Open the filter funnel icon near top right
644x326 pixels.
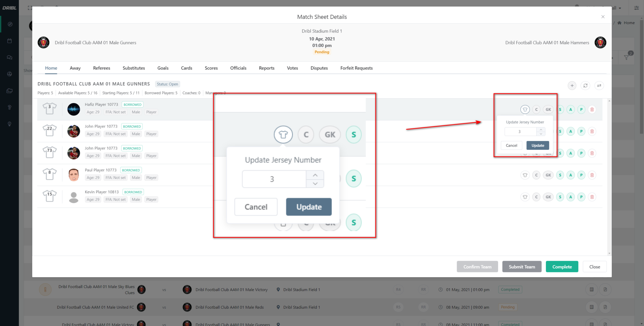point(626,57)
